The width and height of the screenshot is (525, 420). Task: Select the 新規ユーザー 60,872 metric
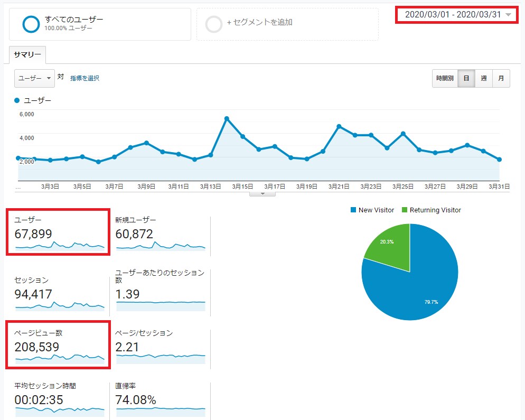160,234
